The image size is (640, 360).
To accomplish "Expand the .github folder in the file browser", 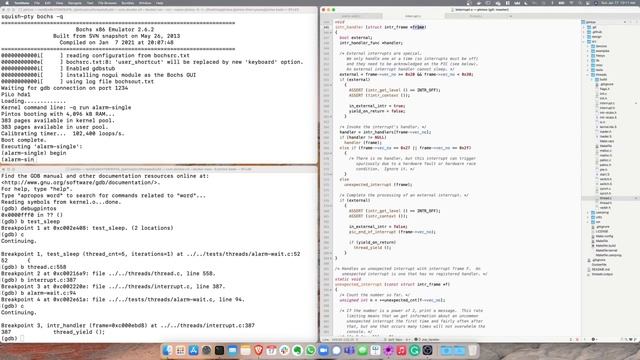I will (584, 32).
